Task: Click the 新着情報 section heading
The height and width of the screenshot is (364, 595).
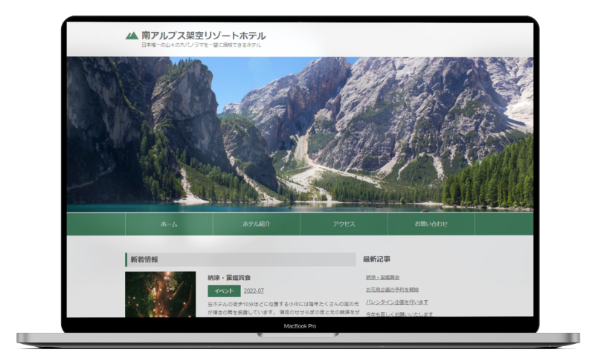Action: point(144,259)
